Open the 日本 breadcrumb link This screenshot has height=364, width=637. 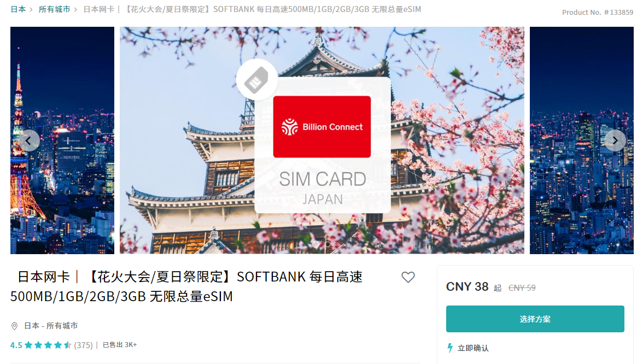pyautogui.click(x=18, y=9)
